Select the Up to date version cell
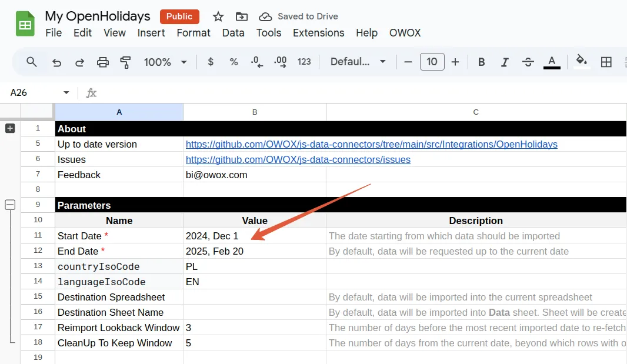627x364 pixels. 119,145
